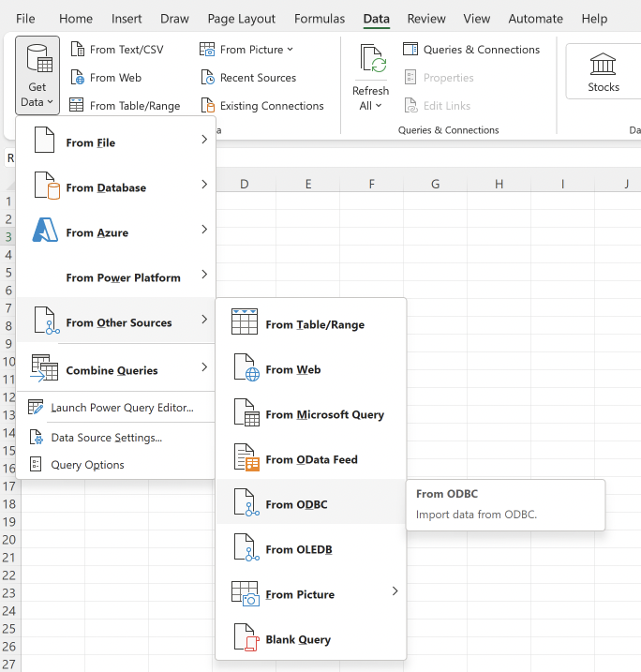Click Queries & Connections button label
Image resolution: width=641 pixels, height=672 pixels.
[x=482, y=50]
